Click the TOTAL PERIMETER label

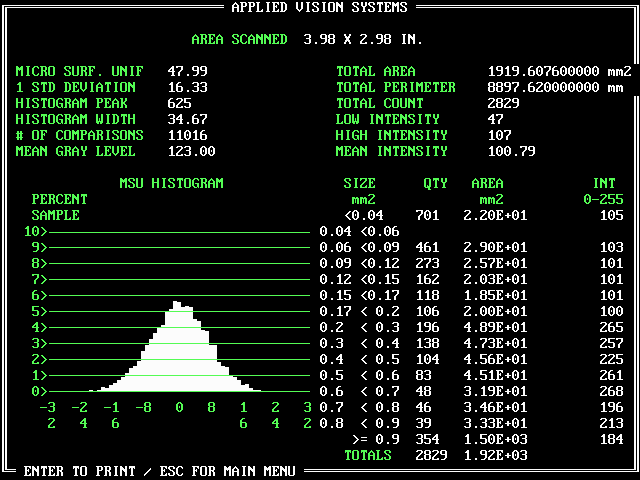point(396,87)
